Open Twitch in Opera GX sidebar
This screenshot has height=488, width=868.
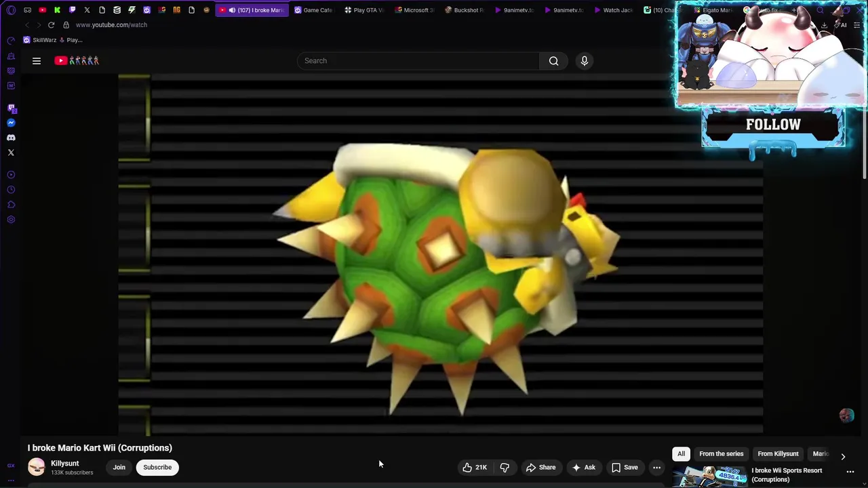point(11,108)
